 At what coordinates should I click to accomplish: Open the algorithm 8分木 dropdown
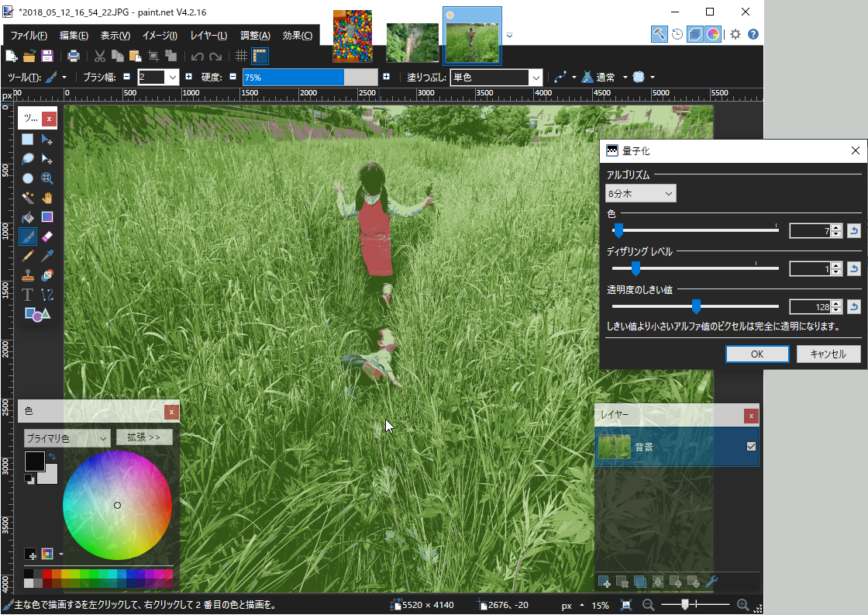[641, 193]
